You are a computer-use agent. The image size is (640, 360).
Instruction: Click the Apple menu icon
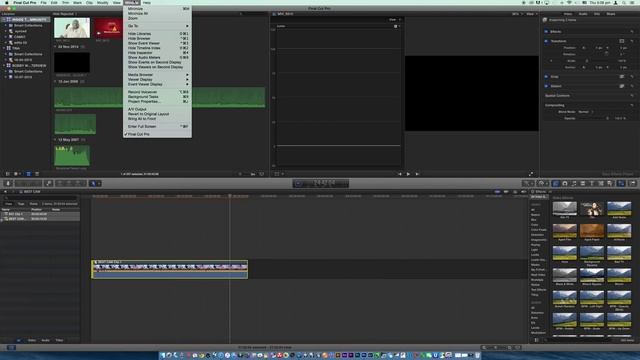click(7, 2)
